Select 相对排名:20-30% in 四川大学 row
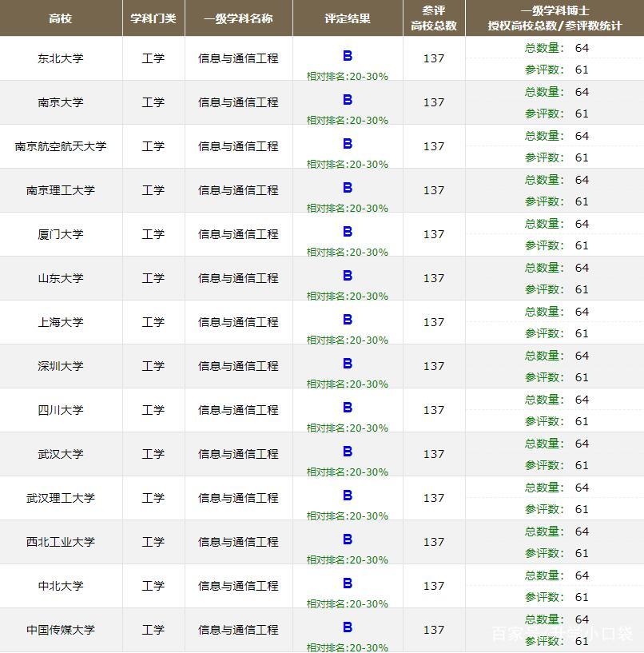The height and width of the screenshot is (653, 644). pos(348,428)
